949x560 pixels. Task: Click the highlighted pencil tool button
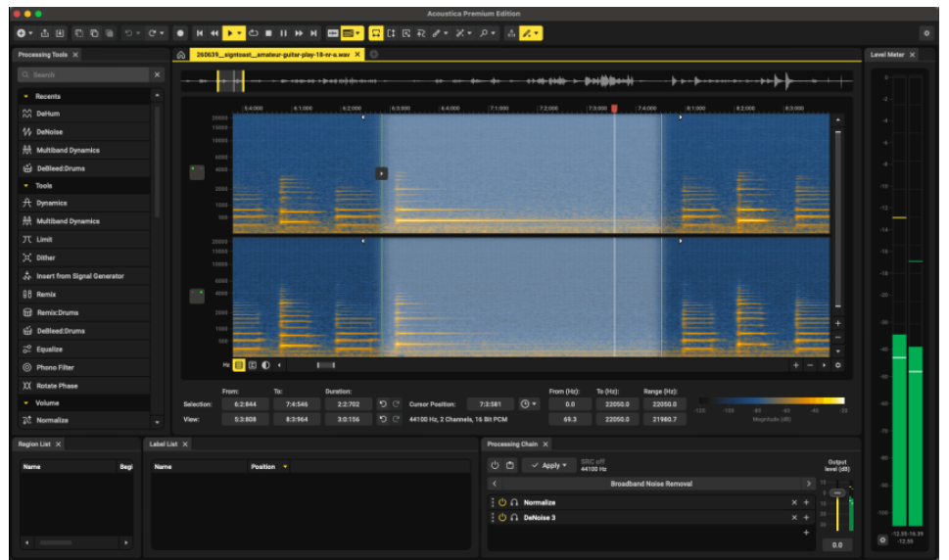coord(527,33)
